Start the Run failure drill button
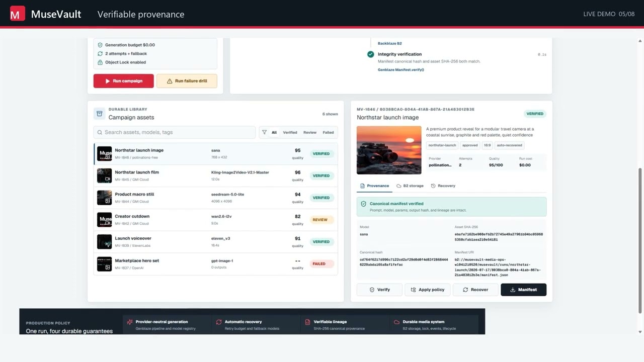644x362 pixels. click(x=187, y=81)
